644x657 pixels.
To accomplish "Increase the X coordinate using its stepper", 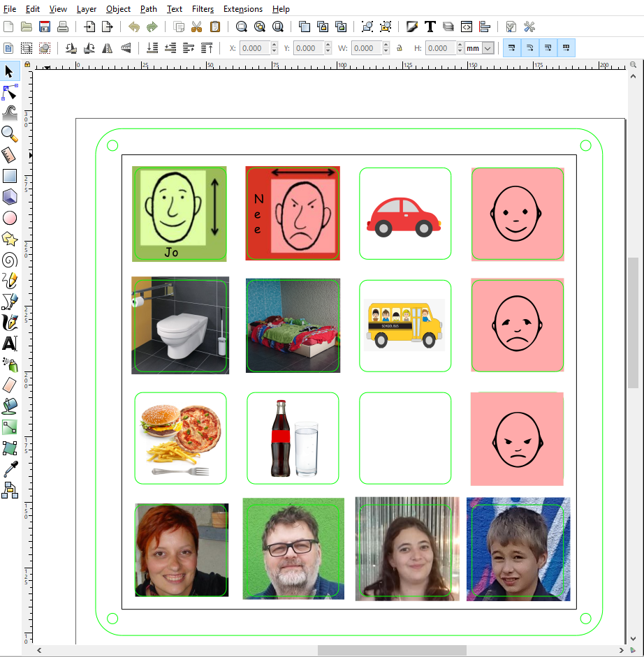I will (x=274, y=45).
